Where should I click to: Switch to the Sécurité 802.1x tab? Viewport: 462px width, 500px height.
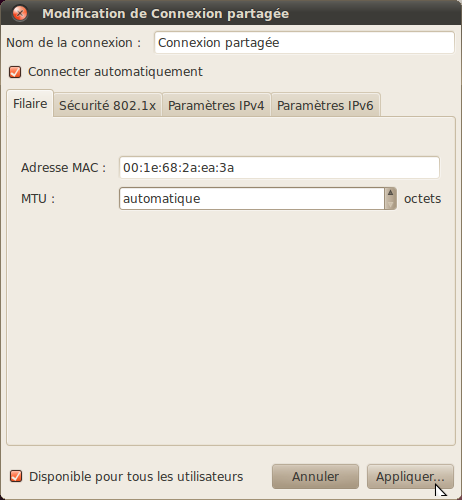(107, 105)
